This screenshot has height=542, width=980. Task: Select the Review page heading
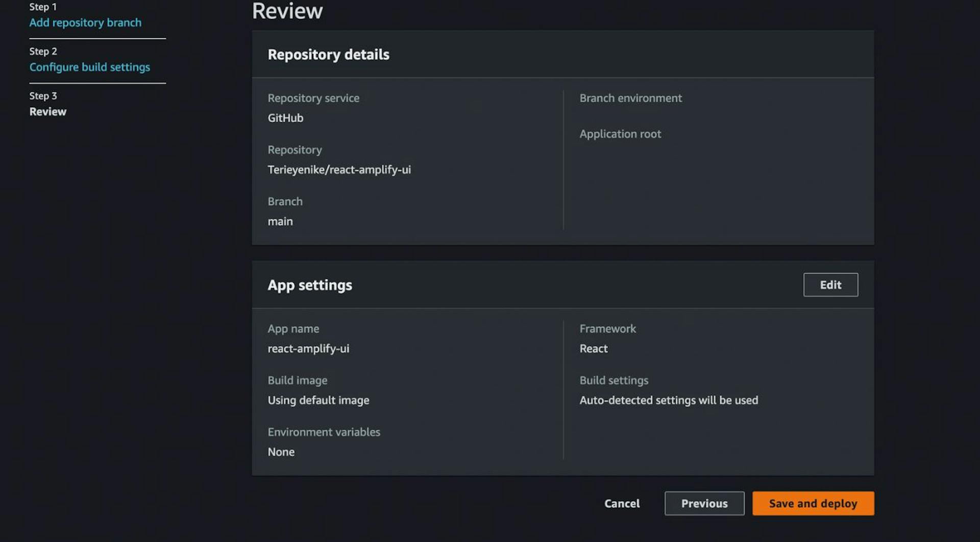click(287, 11)
